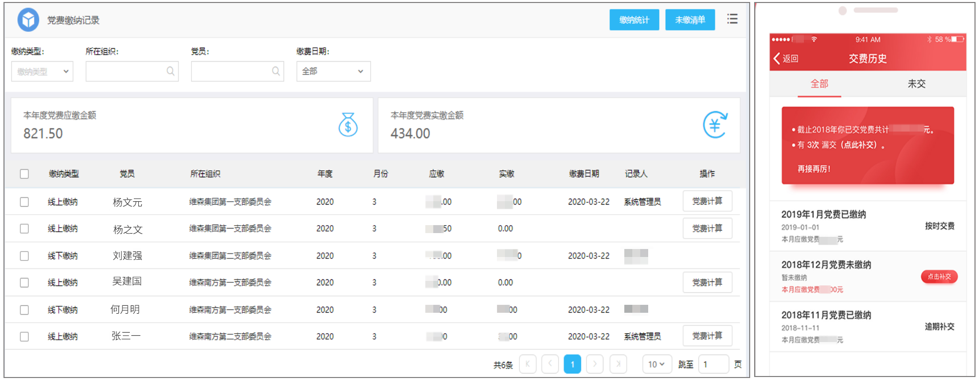Click the 实缴 column header

pos(506,174)
